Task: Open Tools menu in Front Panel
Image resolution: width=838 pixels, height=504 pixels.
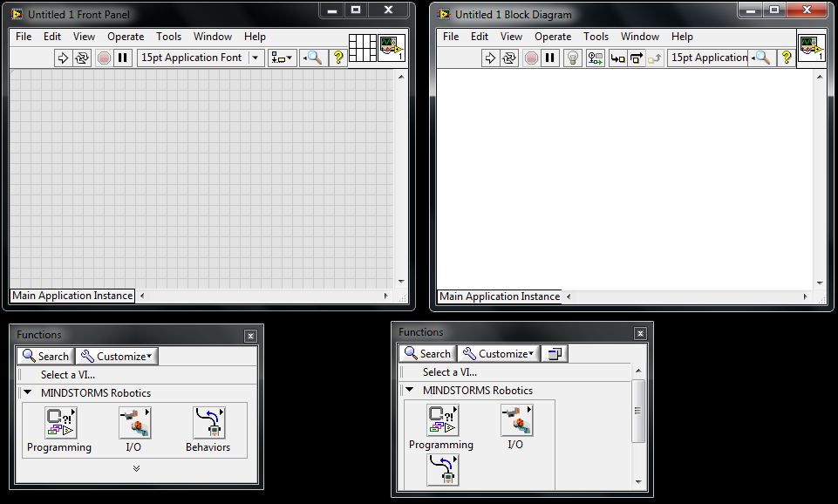Action: click(x=169, y=37)
